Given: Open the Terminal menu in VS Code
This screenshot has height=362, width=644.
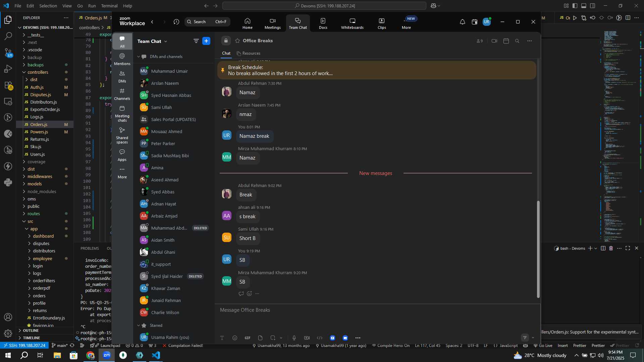Looking at the screenshot, I should [x=109, y=6].
